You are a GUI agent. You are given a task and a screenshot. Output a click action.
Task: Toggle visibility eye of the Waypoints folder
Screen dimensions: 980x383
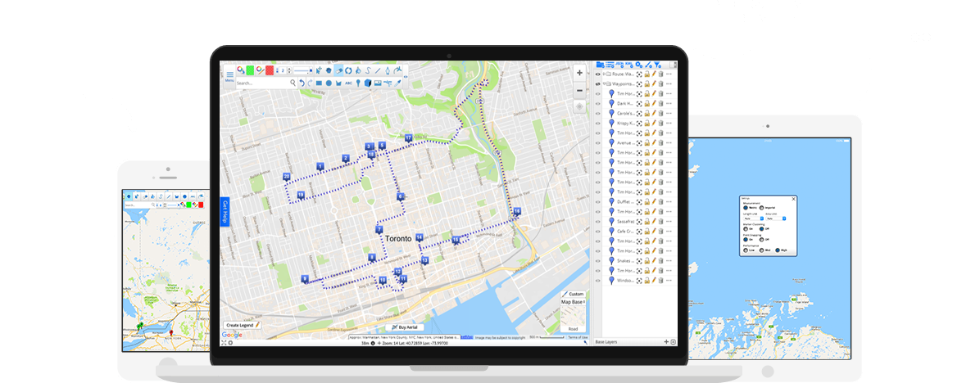[598, 83]
